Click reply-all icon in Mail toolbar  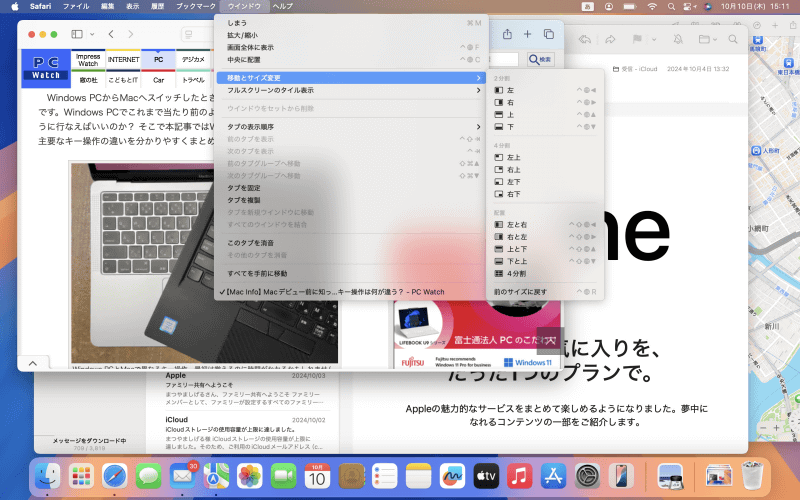click(585, 39)
